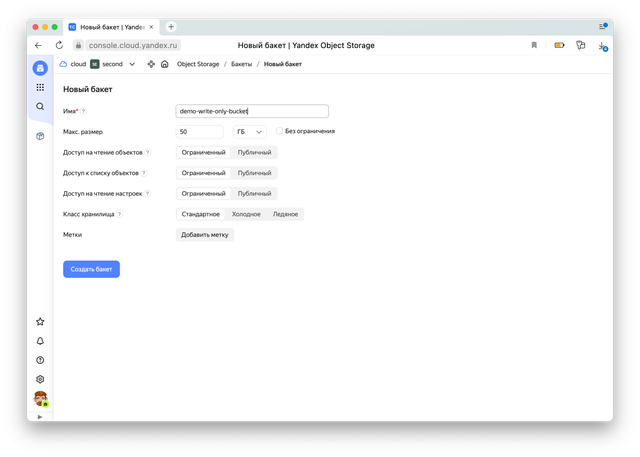640x457 pixels.
Task: Open favorites star icon in sidebar
Action: pyautogui.click(x=40, y=322)
